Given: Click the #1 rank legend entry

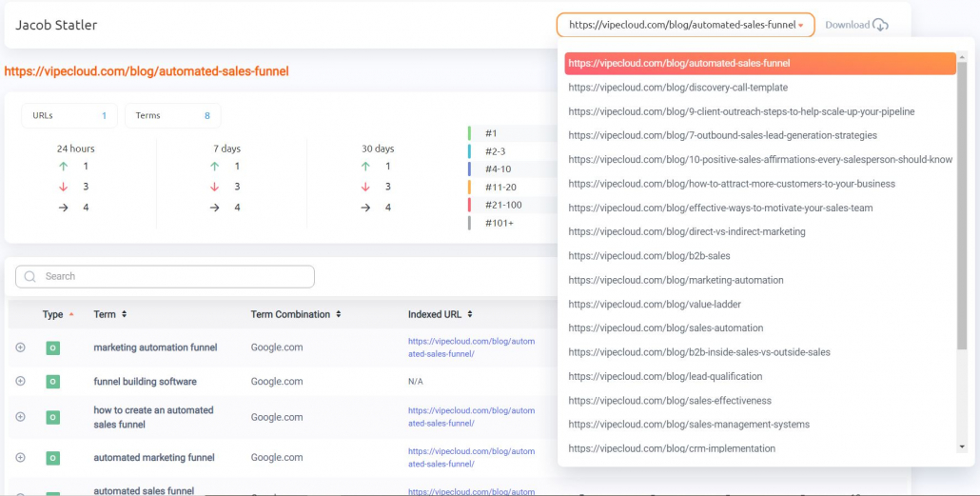Looking at the screenshot, I should click(x=491, y=133).
